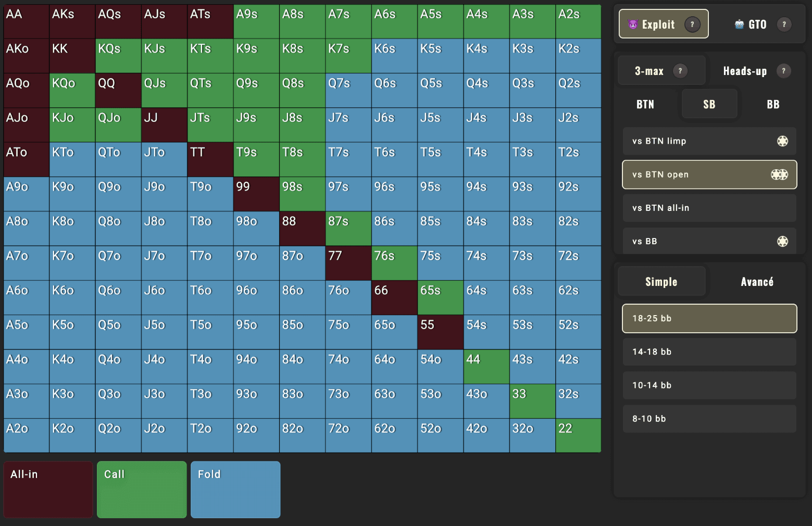Enable Heads-up mode
Viewport: 812px width, 526px height.
pos(746,70)
